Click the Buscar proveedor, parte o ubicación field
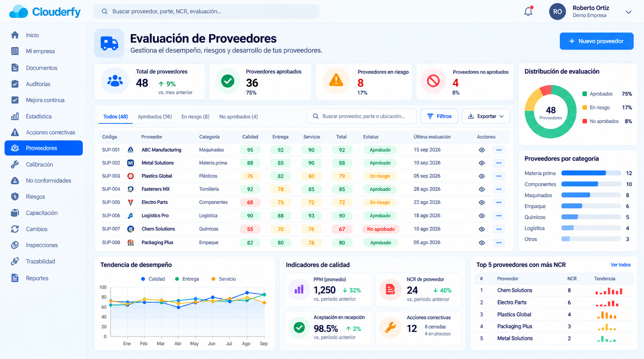This screenshot has height=359, width=644. 362,116
